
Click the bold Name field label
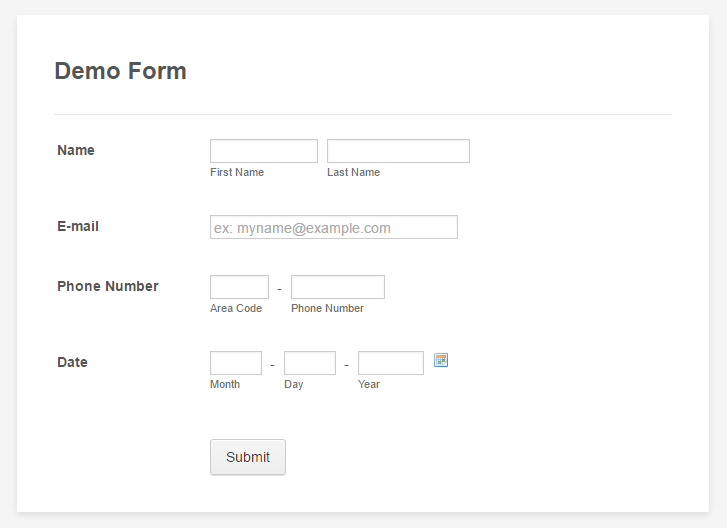76,150
